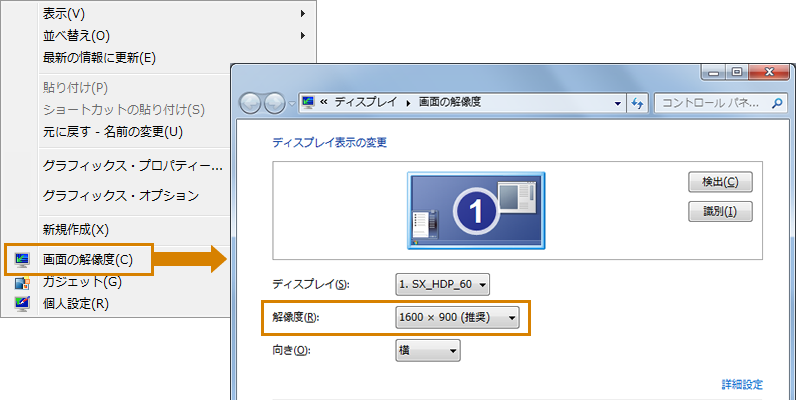Screen dimensions: 796x400
Task: Expand the 表示(V) submenu arrow
Action: tap(303, 14)
